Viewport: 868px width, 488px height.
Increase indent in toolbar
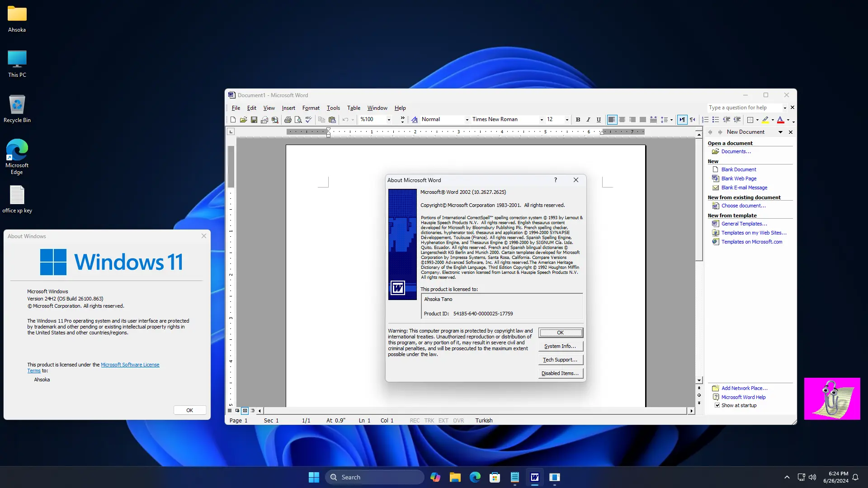(x=737, y=120)
